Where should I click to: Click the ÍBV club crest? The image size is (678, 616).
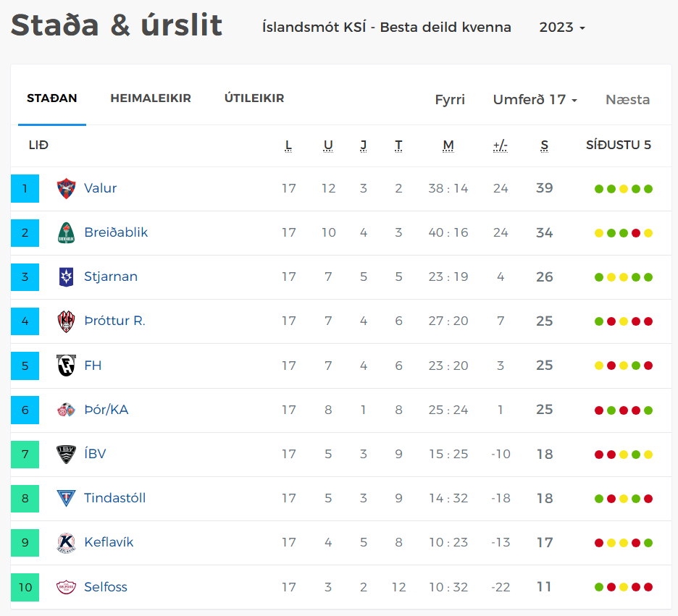[x=66, y=454]
